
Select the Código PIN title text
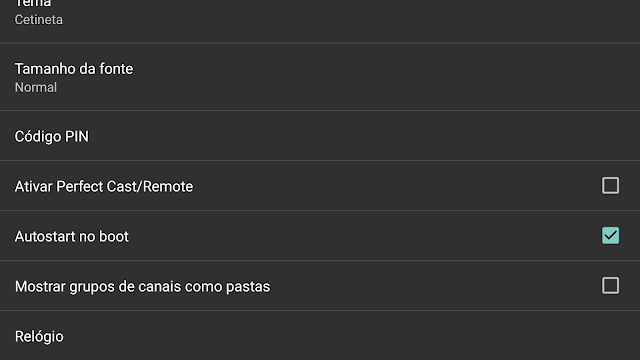tap(51, 137)
